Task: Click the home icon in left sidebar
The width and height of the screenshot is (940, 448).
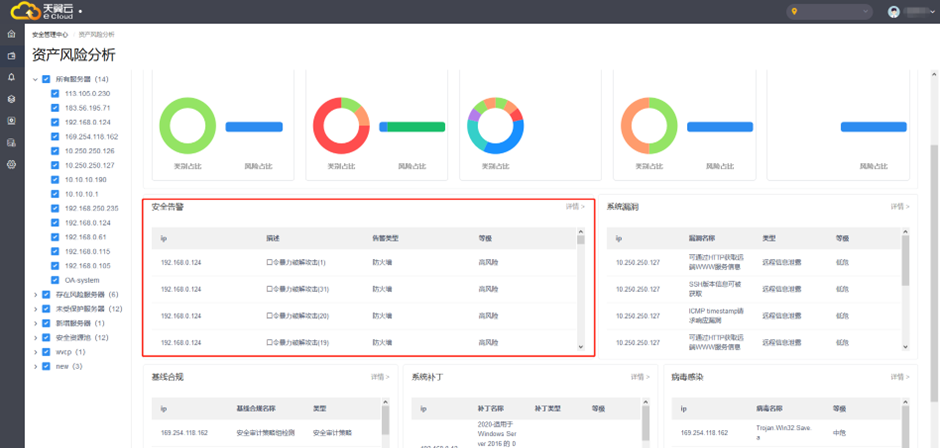Action: 12,34
